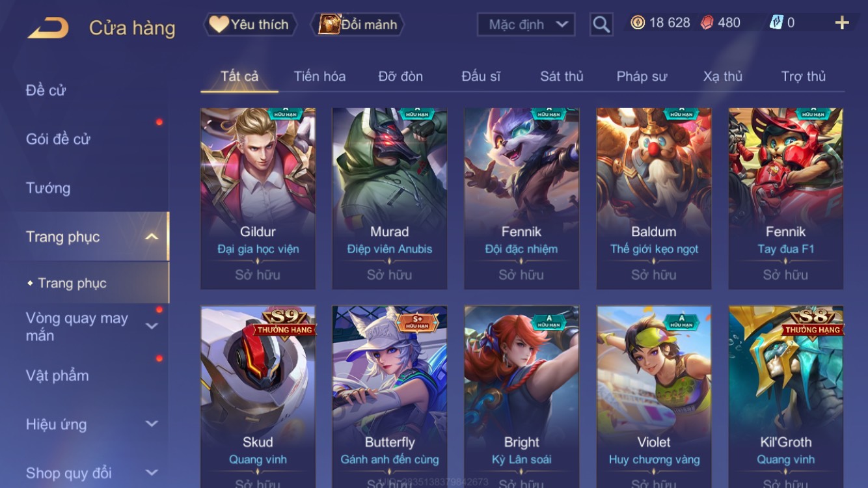This screenshot has height=488, width=868.
Task: Open the Mặc định sort dropdown
Action: click(526, 25)
